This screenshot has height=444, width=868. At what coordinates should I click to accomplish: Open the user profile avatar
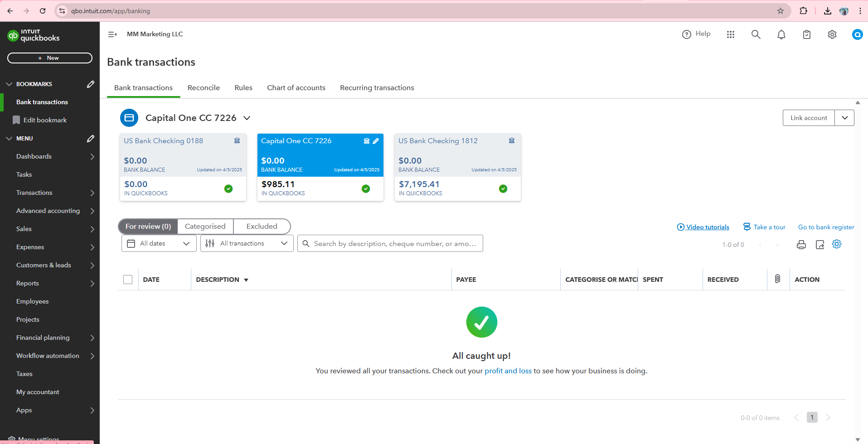click(x=858, y=34)
